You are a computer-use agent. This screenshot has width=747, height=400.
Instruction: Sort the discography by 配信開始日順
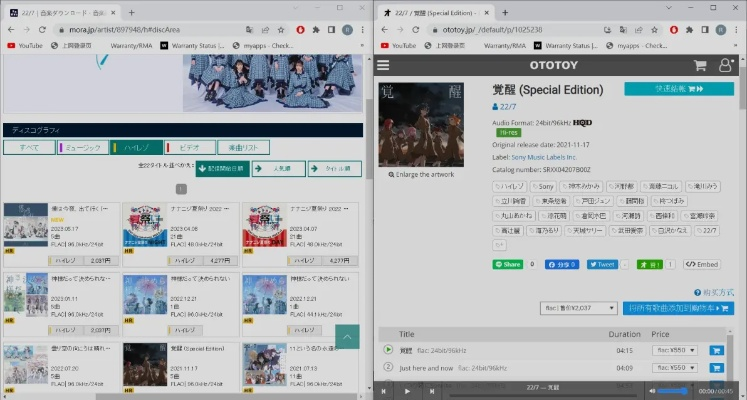pyautogui.click(x=221, y=169)
